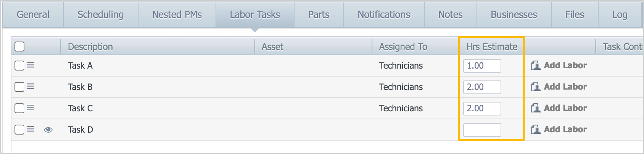Click Add Labor link for Task D
The image size is (644, 154).
[x=565, y=130]
